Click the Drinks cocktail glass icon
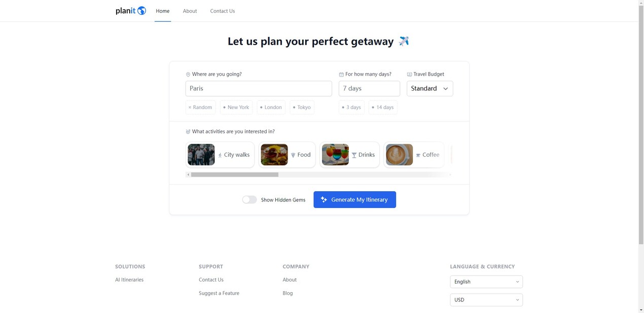This screenshot has width=644, height=313. (x=354, y=155)
